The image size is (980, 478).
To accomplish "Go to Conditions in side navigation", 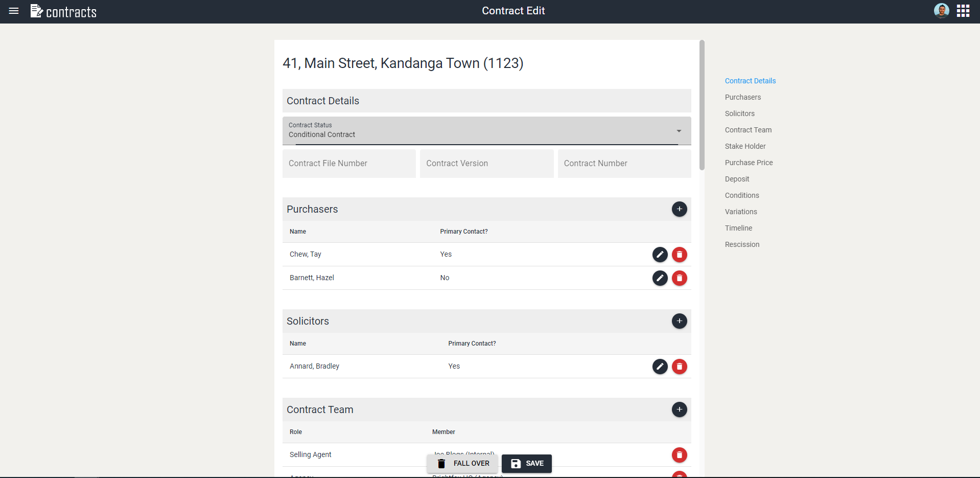I will click(x=741, y=195).
